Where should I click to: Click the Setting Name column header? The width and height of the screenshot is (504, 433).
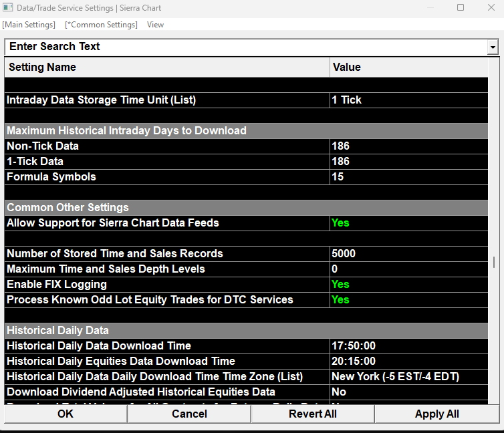click(167, 67)
